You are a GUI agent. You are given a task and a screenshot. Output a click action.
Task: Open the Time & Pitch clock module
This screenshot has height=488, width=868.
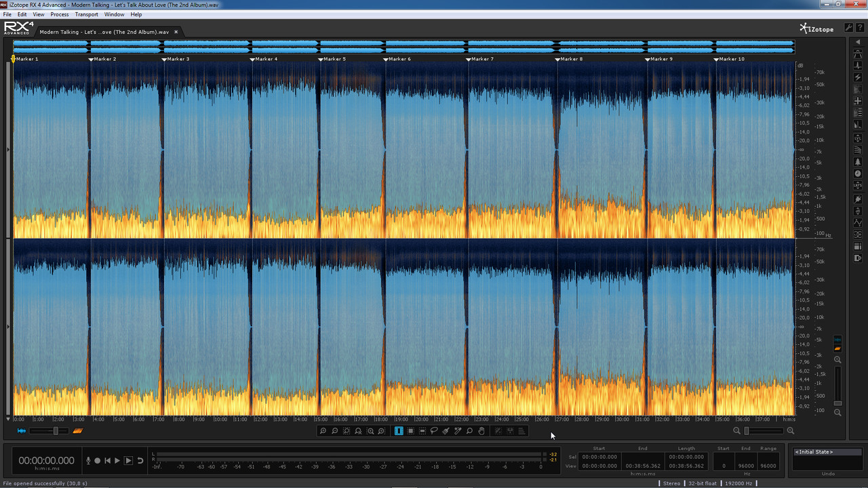858,174
